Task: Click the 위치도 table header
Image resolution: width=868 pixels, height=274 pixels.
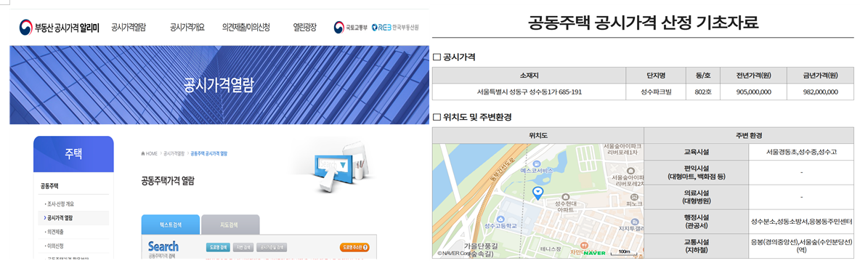Action: [538, 135]
